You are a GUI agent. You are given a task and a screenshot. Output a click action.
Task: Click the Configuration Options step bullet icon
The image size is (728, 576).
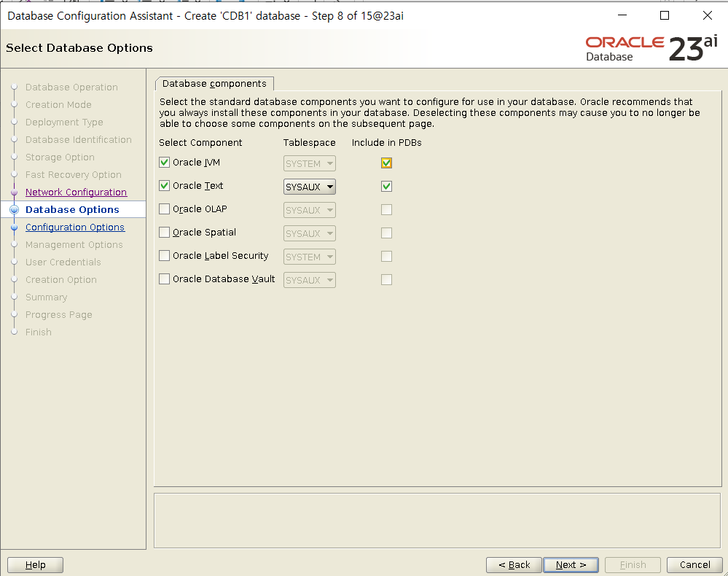coord(15,227)
